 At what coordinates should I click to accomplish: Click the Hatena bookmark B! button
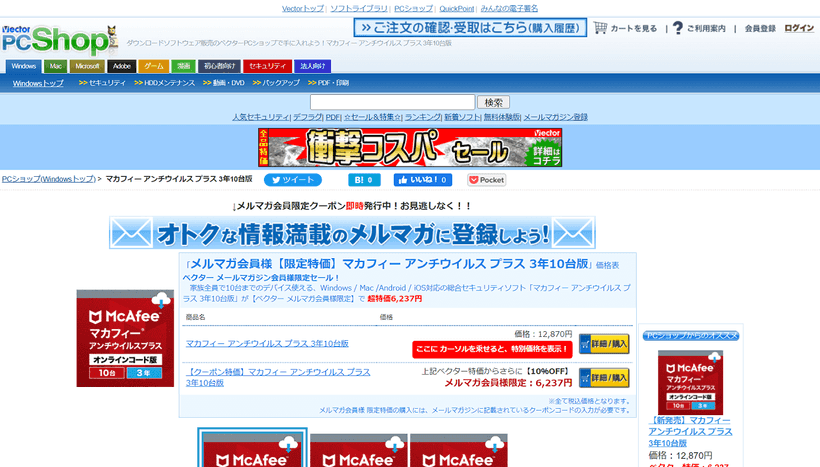click(x=364, y=180)
